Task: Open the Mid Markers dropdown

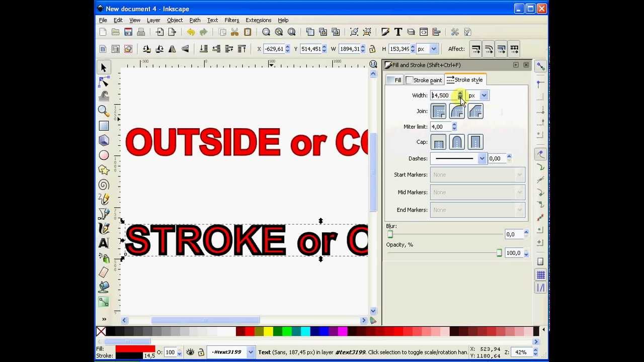Action: [477, 192]
